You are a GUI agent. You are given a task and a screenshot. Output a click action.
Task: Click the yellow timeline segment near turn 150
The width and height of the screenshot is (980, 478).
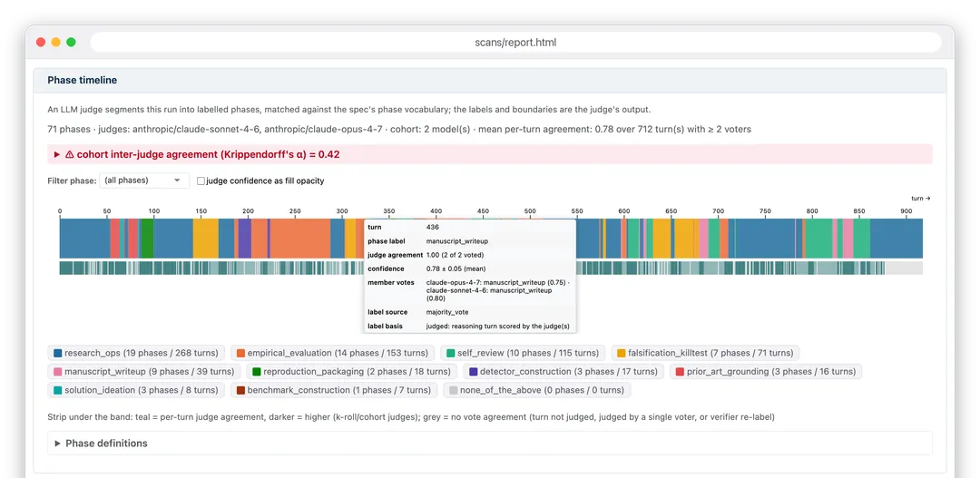(206, 238)
